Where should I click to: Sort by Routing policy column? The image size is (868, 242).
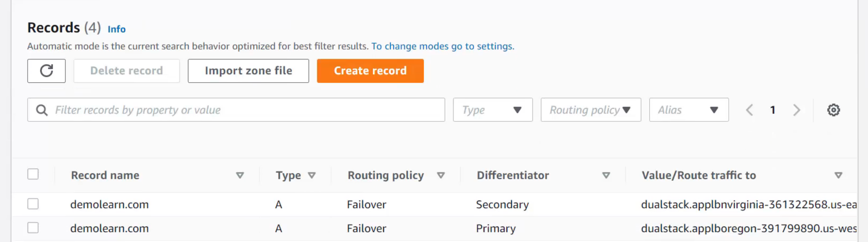440,175
